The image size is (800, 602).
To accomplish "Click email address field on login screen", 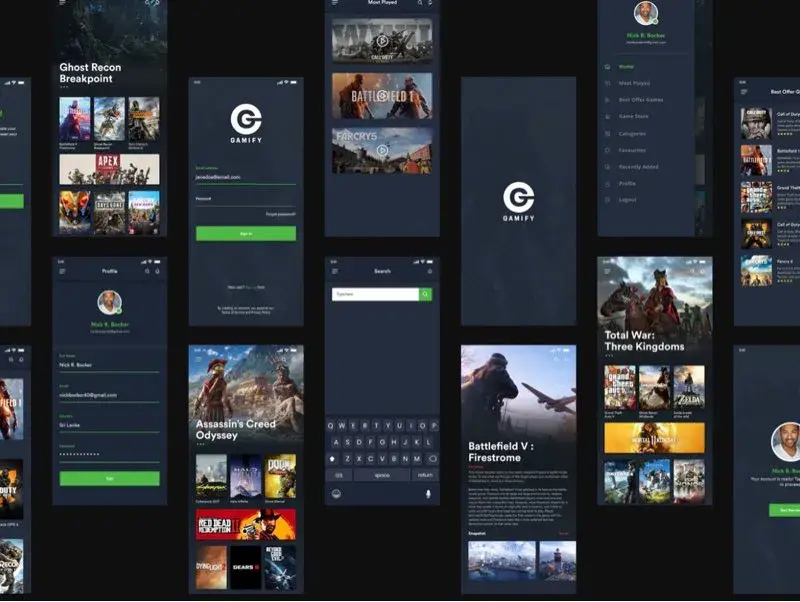I will click(x=246, y=175).
